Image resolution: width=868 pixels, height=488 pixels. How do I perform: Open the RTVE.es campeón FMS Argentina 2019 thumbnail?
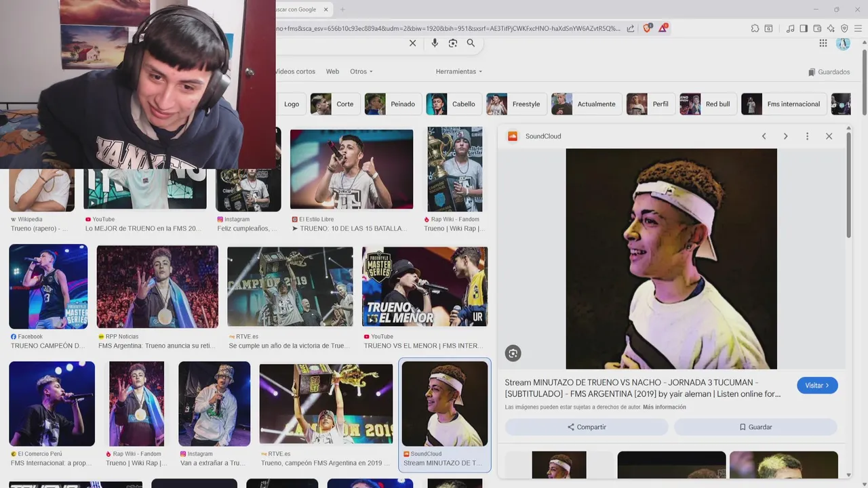coord(325,404)
